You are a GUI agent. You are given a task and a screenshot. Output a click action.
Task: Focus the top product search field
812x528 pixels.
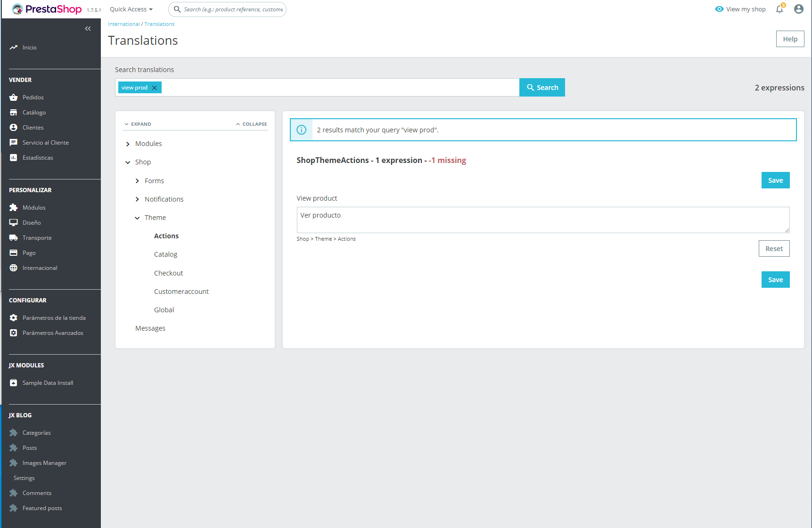pyautogui.click(x=227, y=9)
